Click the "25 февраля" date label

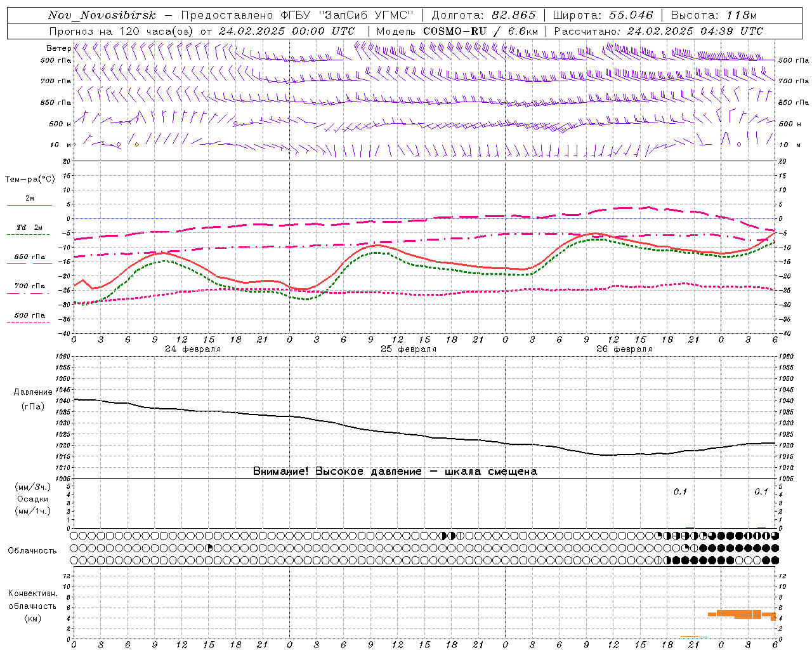coord(409,349)
